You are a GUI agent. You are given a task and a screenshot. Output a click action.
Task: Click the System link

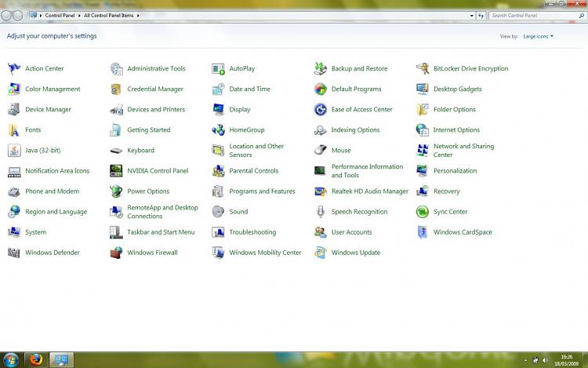click(35, 232)
